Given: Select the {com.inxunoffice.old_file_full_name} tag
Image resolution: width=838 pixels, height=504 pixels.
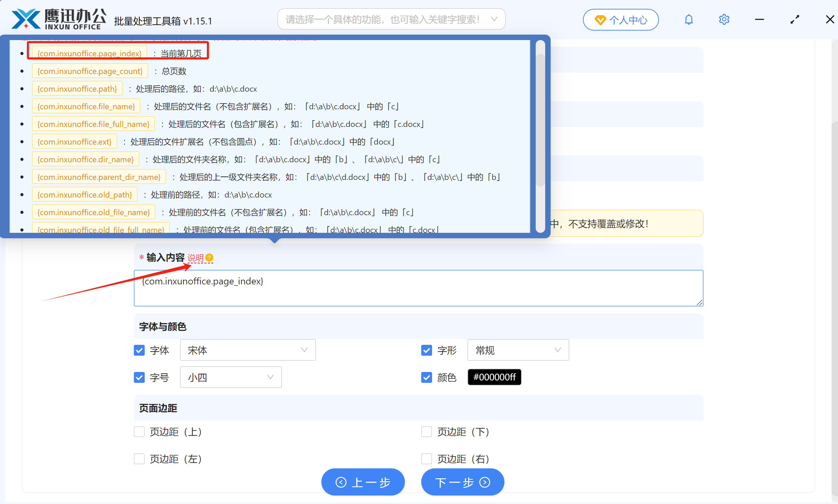Looking at the screenshot, I should pos(101,228).
